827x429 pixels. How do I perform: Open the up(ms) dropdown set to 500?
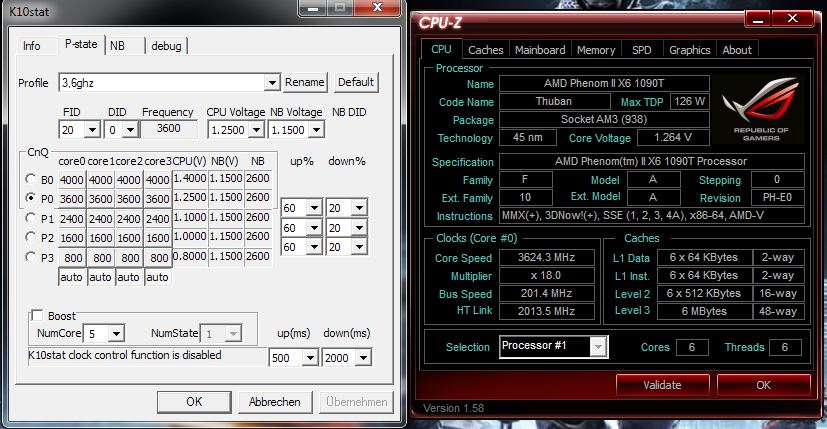click(310, 358)
